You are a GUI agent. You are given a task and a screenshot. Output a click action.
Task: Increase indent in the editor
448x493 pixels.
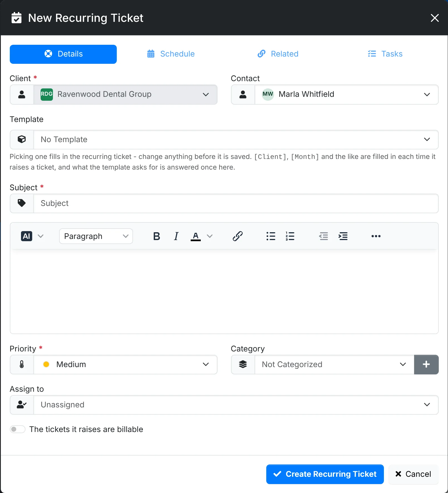[343, 236]
